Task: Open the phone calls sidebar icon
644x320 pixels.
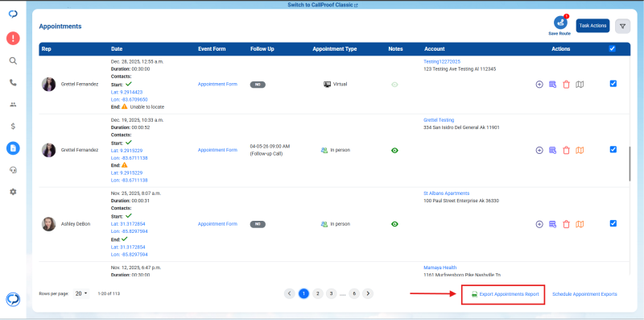Action: [x=13, y=83]
